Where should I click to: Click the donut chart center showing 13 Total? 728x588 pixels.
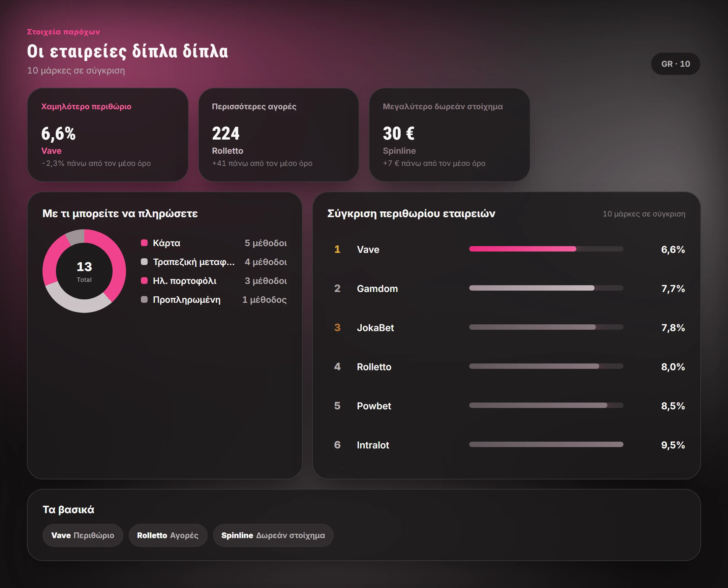coord(84,271)
